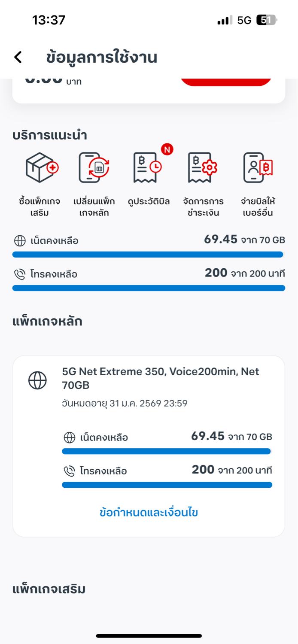Tap the phone icon inside package card
The image size is (298, 644).
pyautogui.click(x=69, y=471)
